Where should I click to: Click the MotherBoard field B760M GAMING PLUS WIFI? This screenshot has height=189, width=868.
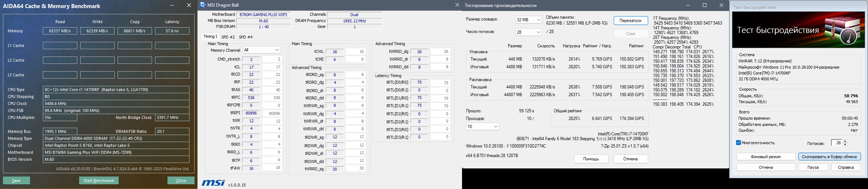tap(263, 15)
